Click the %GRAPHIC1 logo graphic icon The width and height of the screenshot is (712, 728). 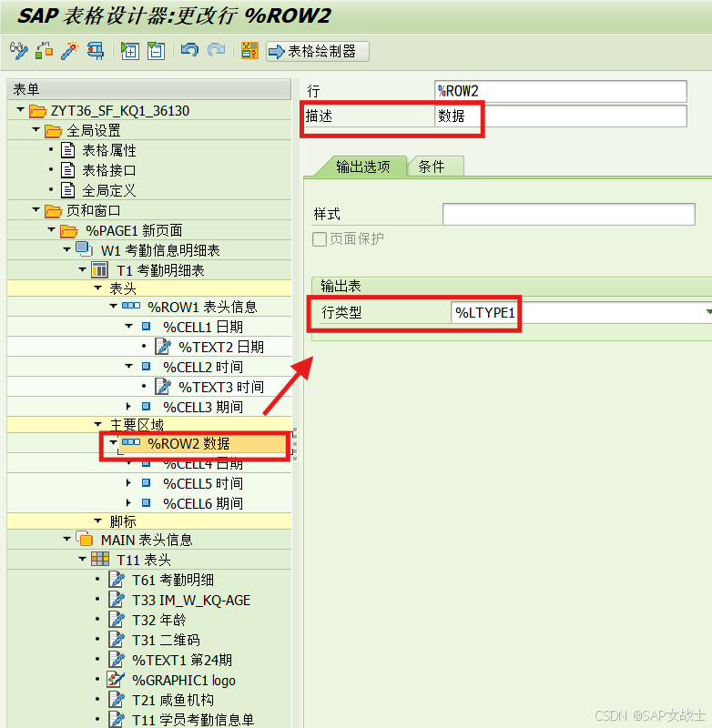tap(116, 680)
